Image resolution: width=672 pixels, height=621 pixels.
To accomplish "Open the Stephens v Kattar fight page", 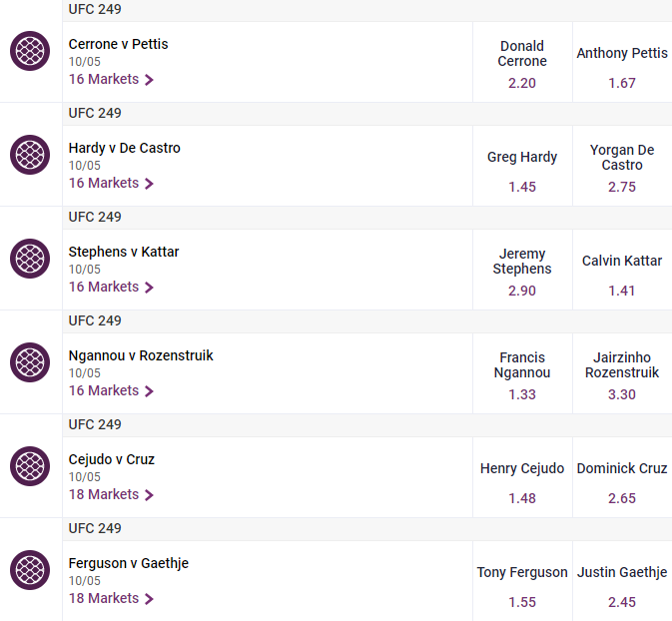I will 124,252.
